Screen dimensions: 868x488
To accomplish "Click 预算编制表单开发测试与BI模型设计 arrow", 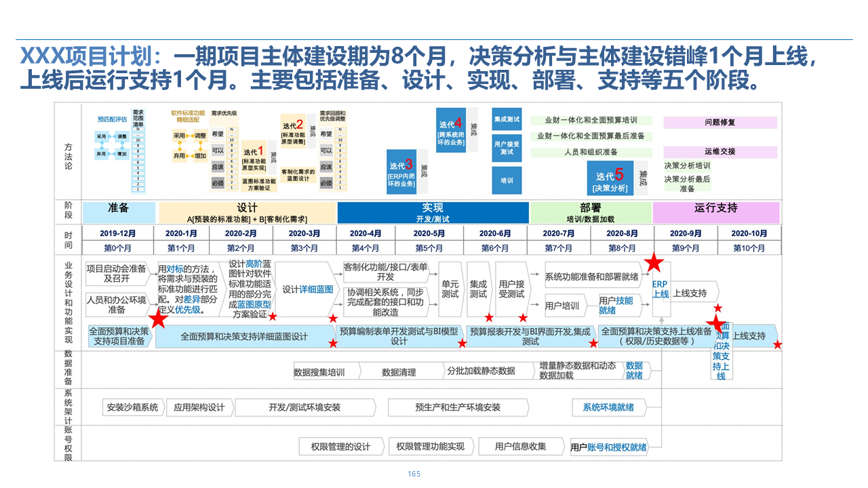I will (399, 336).
